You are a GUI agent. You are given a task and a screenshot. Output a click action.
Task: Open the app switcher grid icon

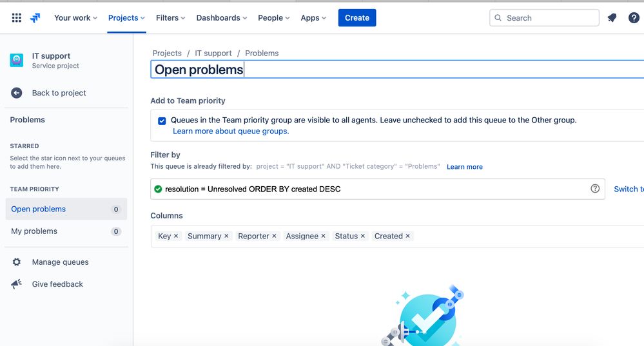click(16, 17)
